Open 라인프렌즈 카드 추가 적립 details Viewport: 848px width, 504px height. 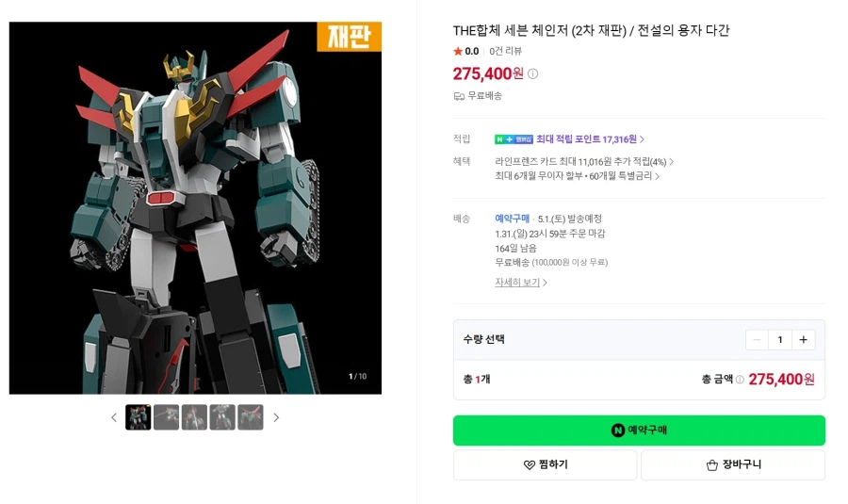coord(584,162)
